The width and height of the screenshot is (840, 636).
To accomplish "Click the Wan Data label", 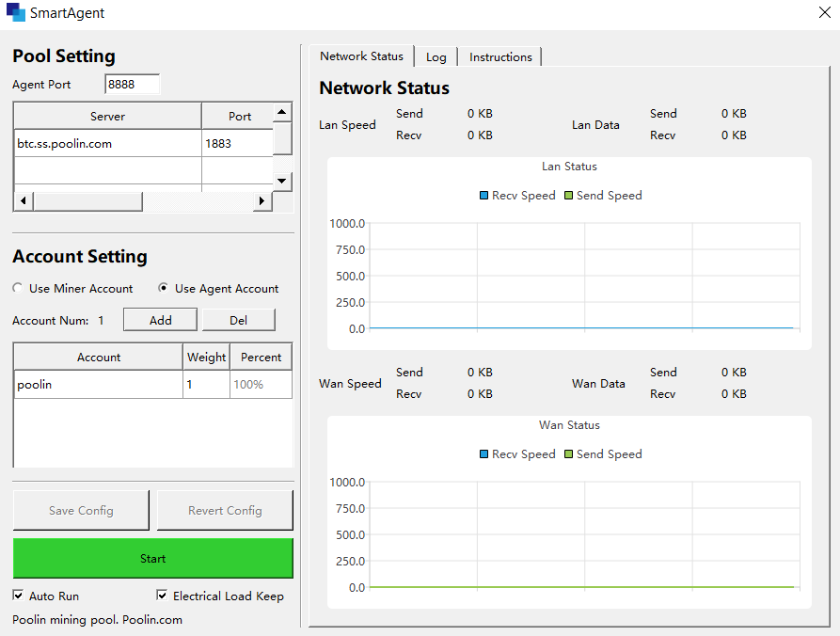I will click(598, 384).
